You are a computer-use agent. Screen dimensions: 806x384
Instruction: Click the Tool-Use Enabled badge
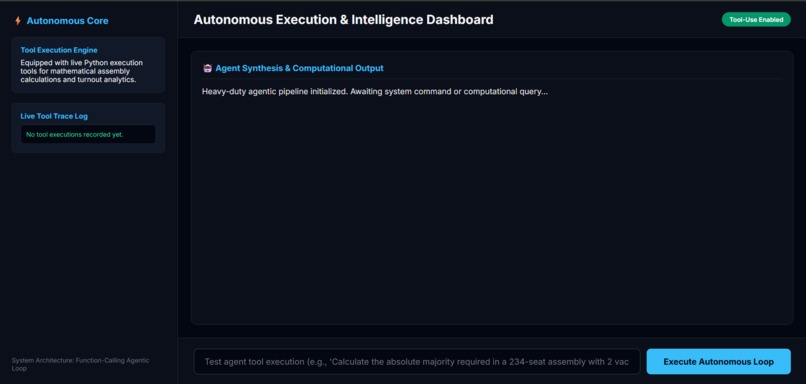tap(756, 20)
